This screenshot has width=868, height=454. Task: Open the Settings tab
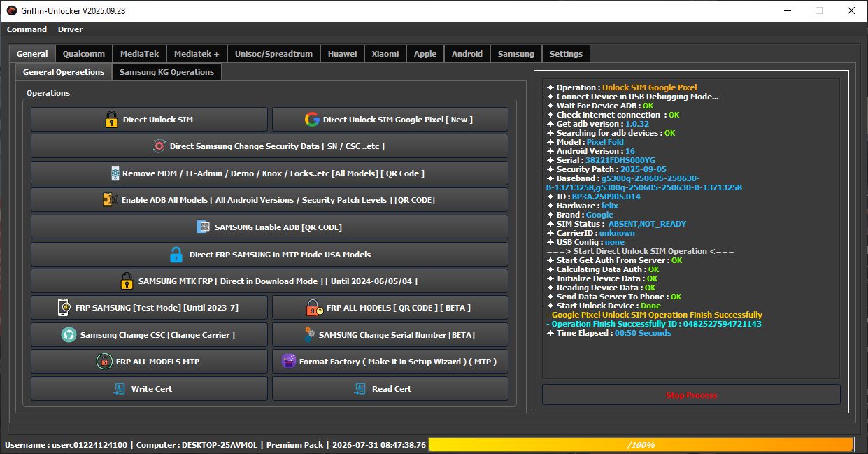point(566,54)
